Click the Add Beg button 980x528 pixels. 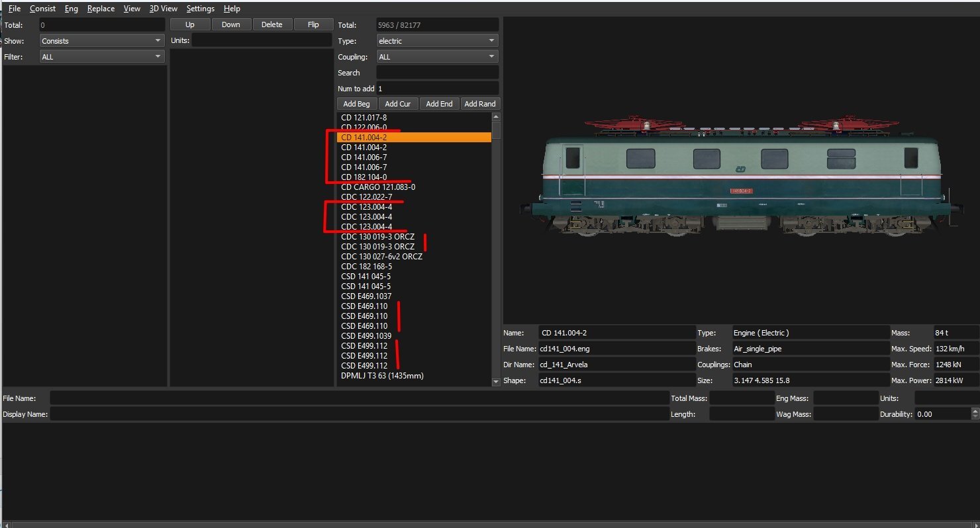coord(357,104)
